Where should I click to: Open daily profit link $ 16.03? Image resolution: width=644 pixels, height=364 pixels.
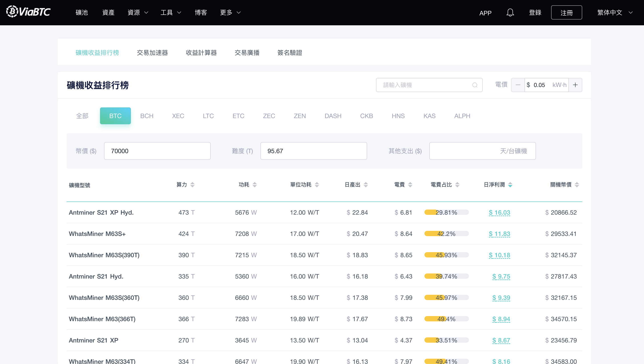(499, 212)
